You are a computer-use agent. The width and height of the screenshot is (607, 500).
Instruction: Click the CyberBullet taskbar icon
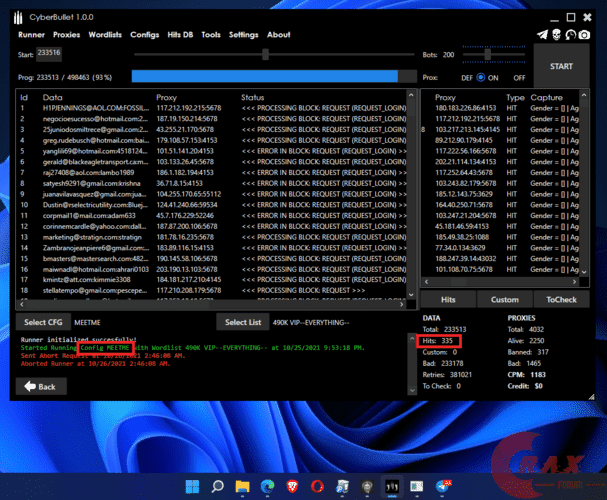click(392, 486)
